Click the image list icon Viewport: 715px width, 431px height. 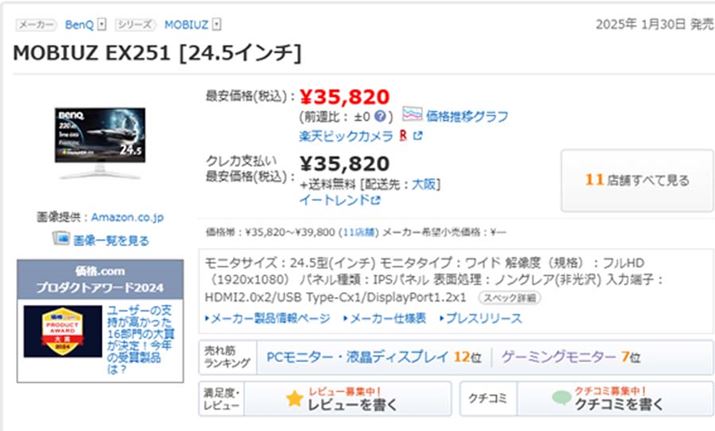(x=61, y=240)
